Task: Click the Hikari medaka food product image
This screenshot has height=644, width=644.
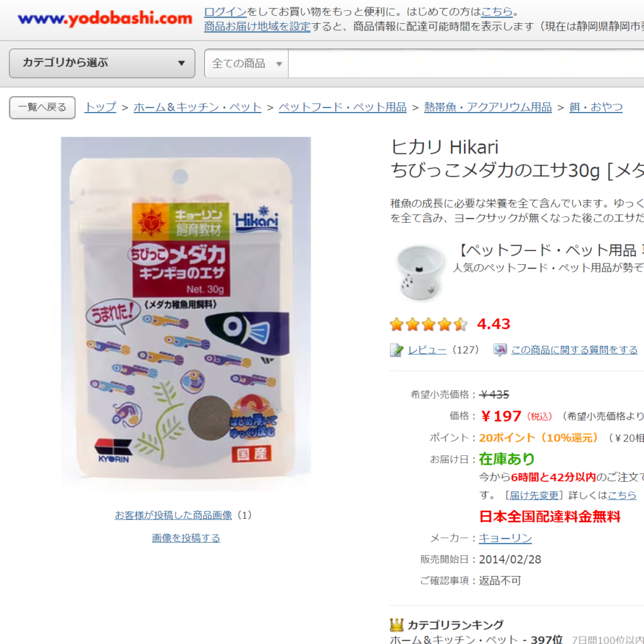Action: point(186,314)
